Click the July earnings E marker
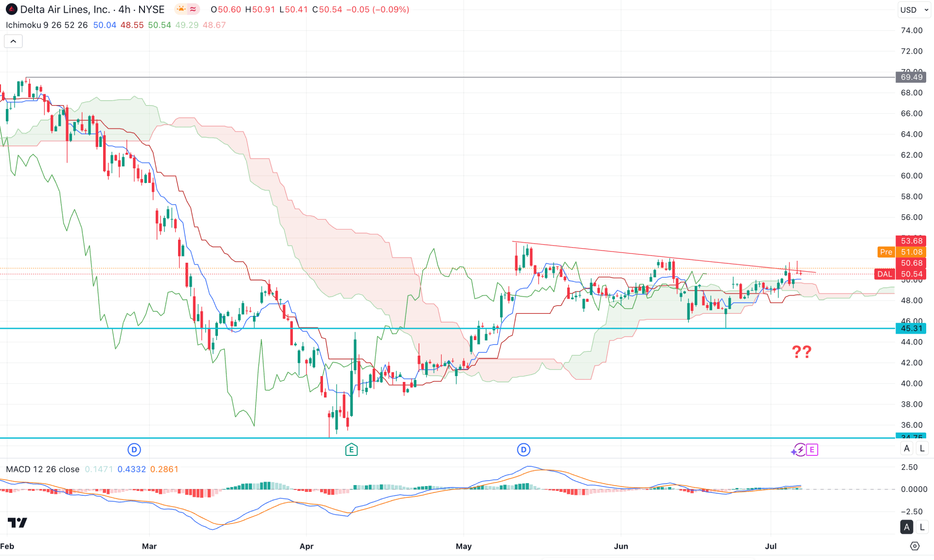The width and height of the screenshot is (934, 560). coord(812,450)
